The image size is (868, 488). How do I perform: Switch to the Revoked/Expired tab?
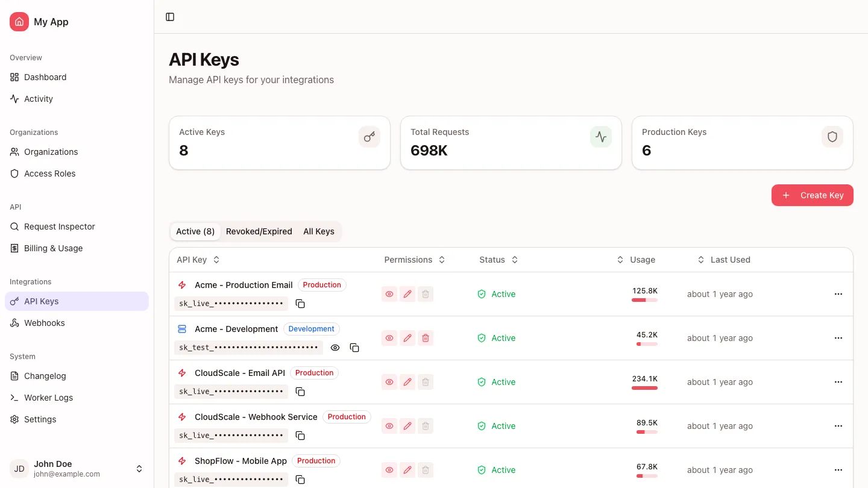coord(259,231)
